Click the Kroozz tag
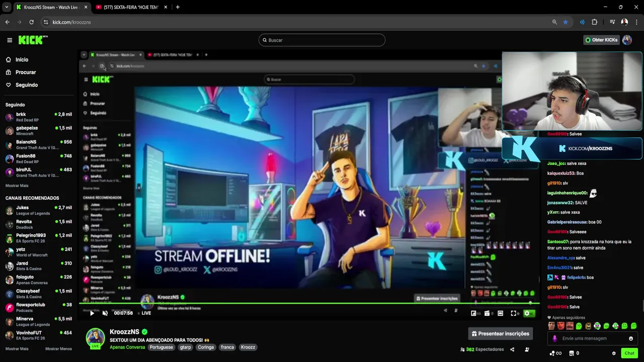This screenshot has height=362, width=644. [248, 347]
